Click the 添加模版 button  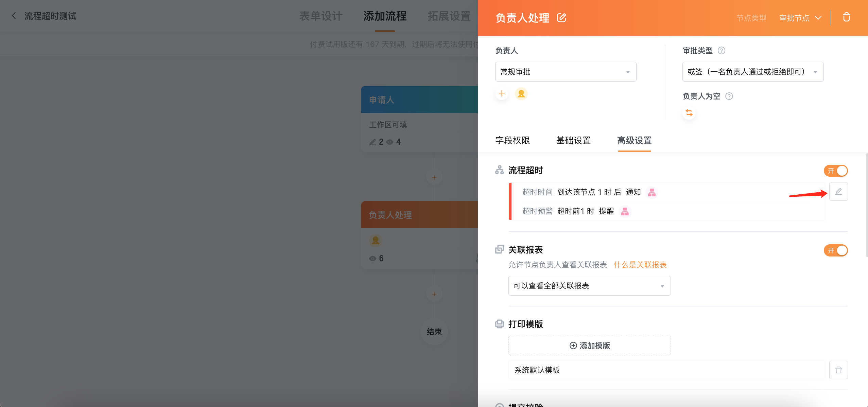589,346
